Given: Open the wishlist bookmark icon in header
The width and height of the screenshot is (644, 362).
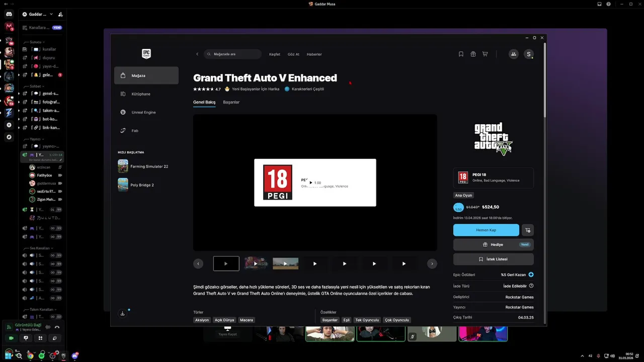Looking at the screenshot, I should [x=461, y=54].
